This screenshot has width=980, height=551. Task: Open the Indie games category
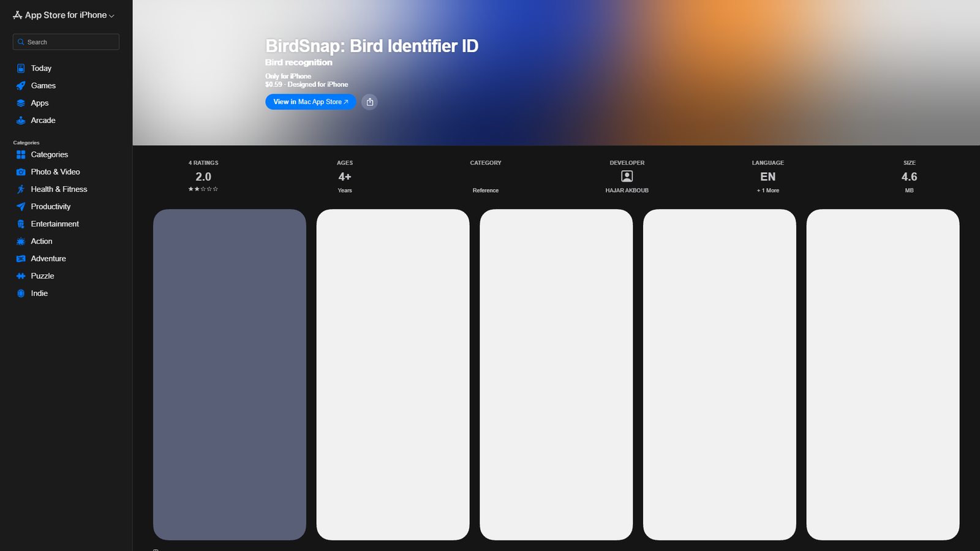(x=39, y=293)
